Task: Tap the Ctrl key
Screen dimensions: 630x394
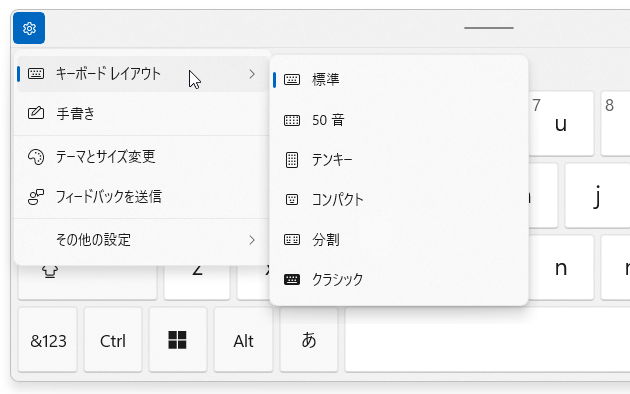Action: [113, 340]
